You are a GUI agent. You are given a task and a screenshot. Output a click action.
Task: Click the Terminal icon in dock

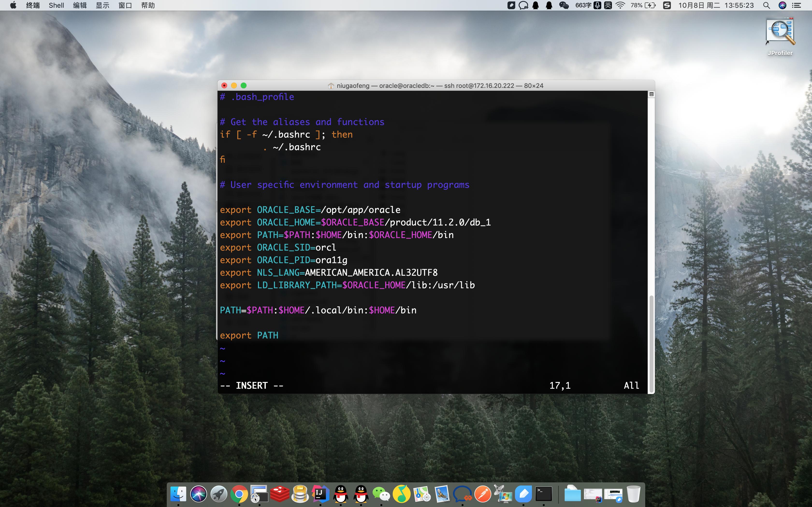click(x=544, y=494)
